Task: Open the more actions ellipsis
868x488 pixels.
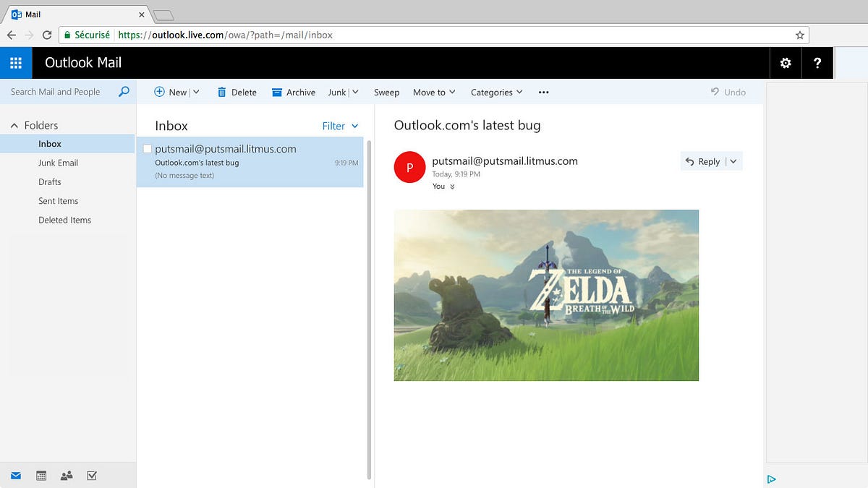Action: click(544, 93)
